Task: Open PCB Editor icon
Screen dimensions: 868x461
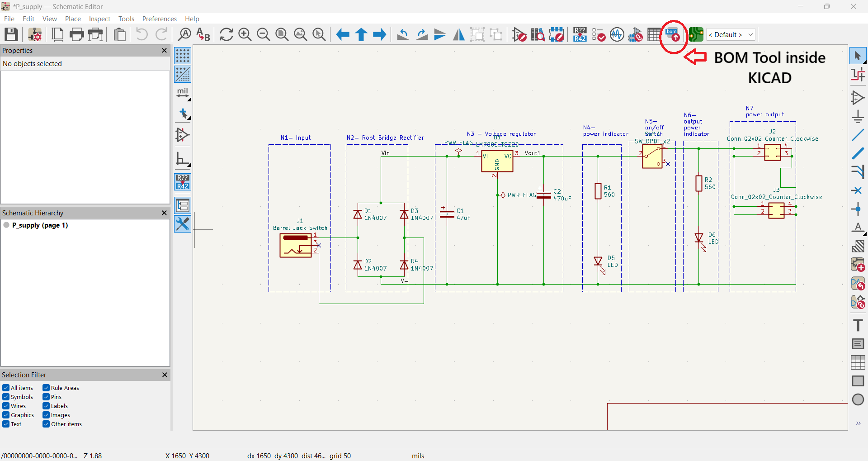Action: click(x=696, y=34)
